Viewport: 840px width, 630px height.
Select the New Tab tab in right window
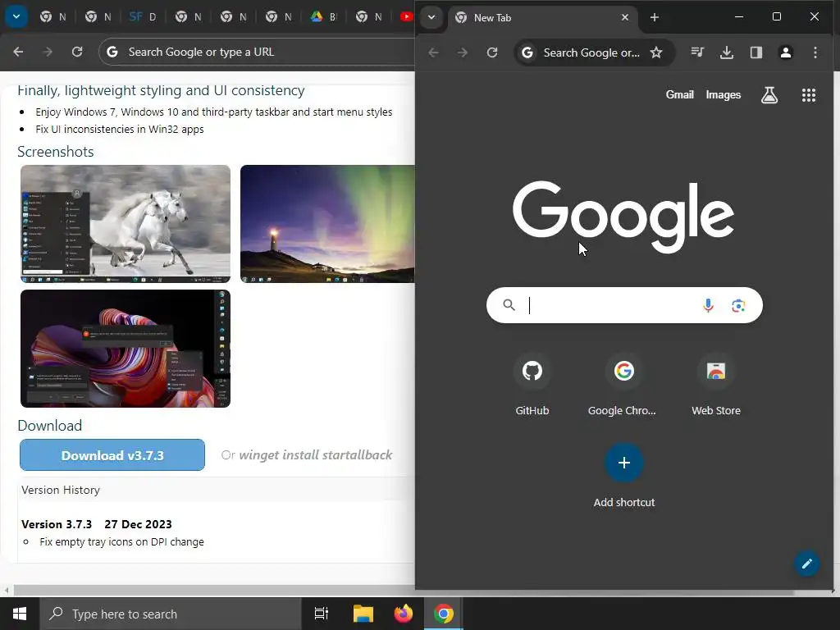(x=543, y=18)
